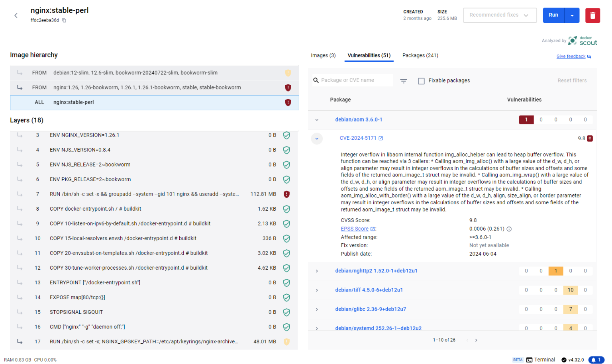Collapse the CVE-2024-5171 details
Viewport: 612px width, 364px height.
317,138
